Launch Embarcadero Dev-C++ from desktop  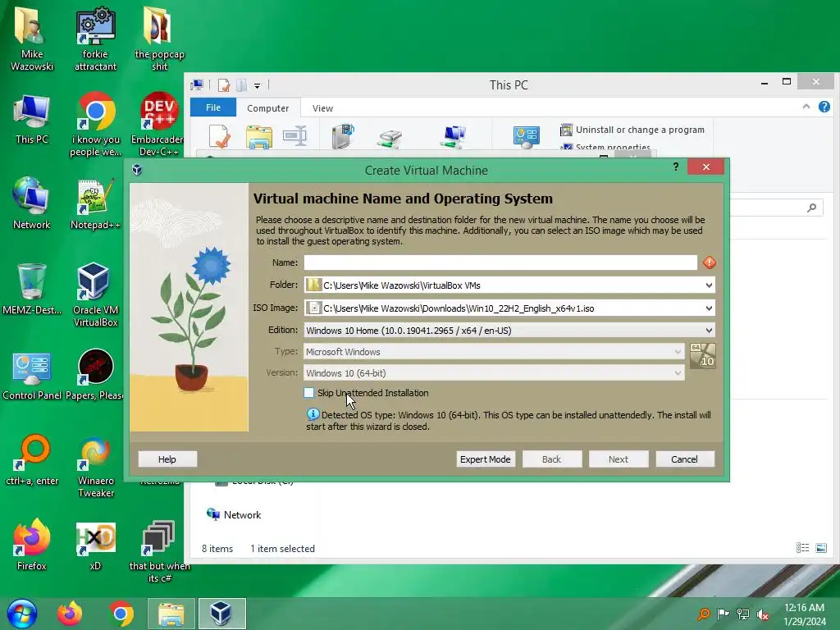(159, 125)
